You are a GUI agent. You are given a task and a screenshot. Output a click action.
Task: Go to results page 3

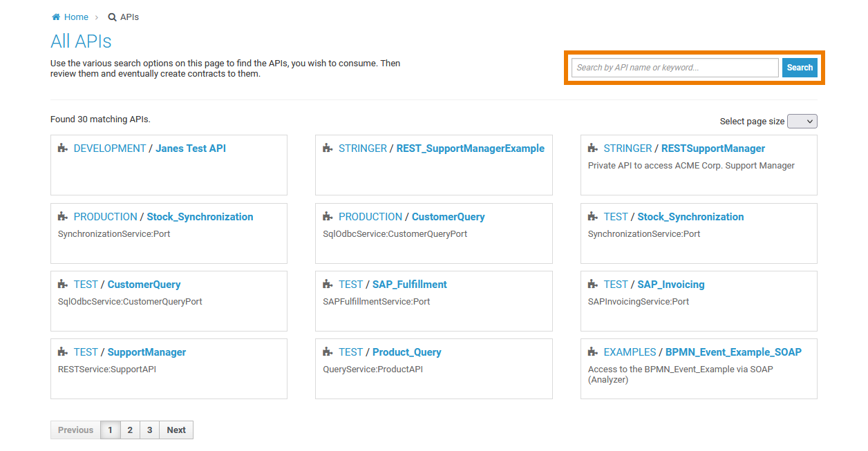click(149, 430)
